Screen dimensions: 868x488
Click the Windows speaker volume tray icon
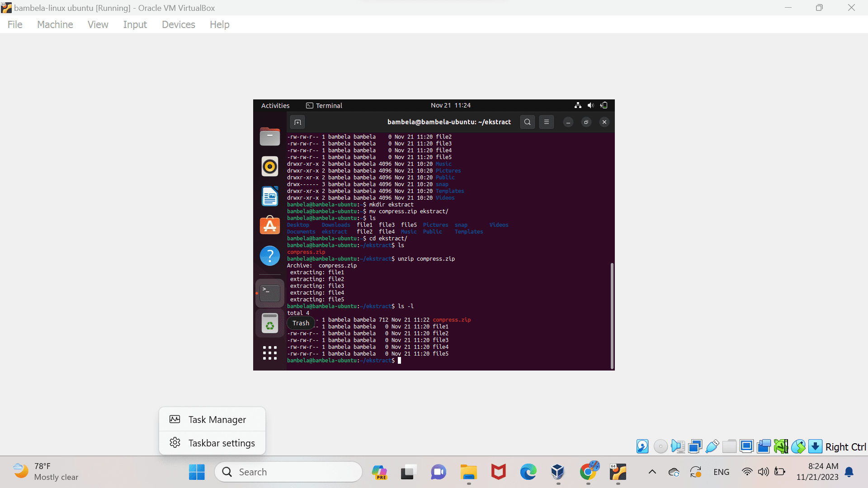tap(764, 472)
